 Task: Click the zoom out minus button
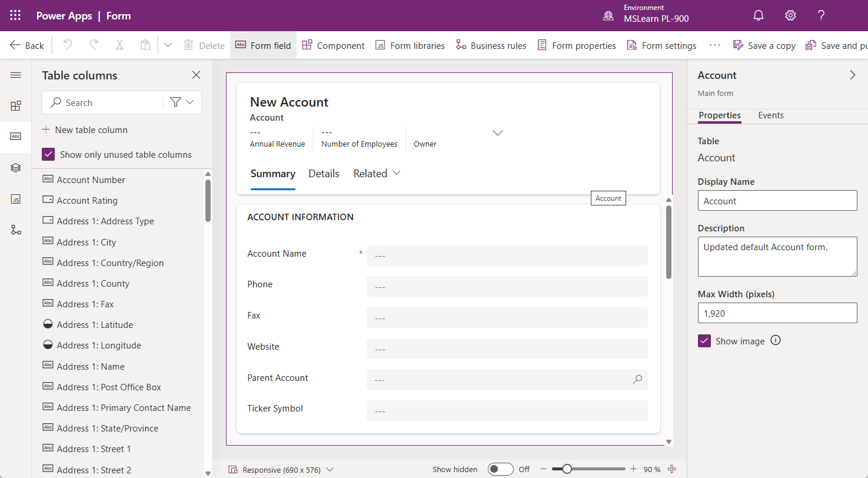[544, 469]
